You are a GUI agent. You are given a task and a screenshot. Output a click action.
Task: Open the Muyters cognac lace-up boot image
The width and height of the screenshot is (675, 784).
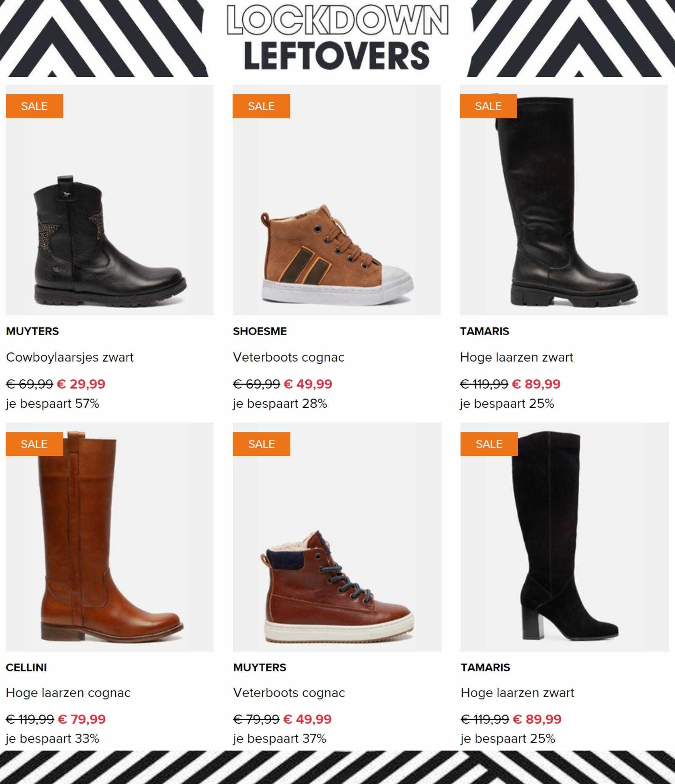tap(337, 537)
